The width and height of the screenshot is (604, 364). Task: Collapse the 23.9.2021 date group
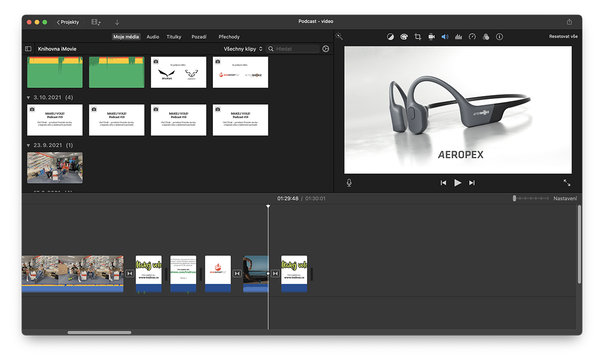point(28,145)
